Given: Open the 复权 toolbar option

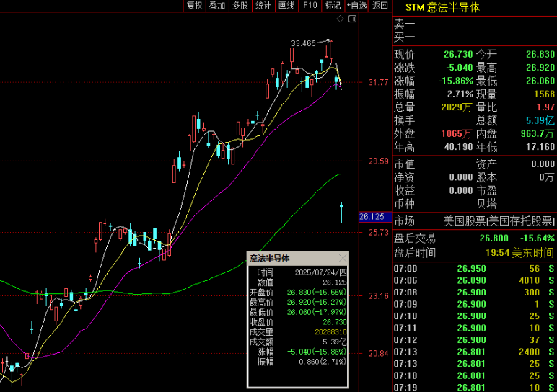Looking at the screenshot, I should pyautogui.click(x=194, y=5).
